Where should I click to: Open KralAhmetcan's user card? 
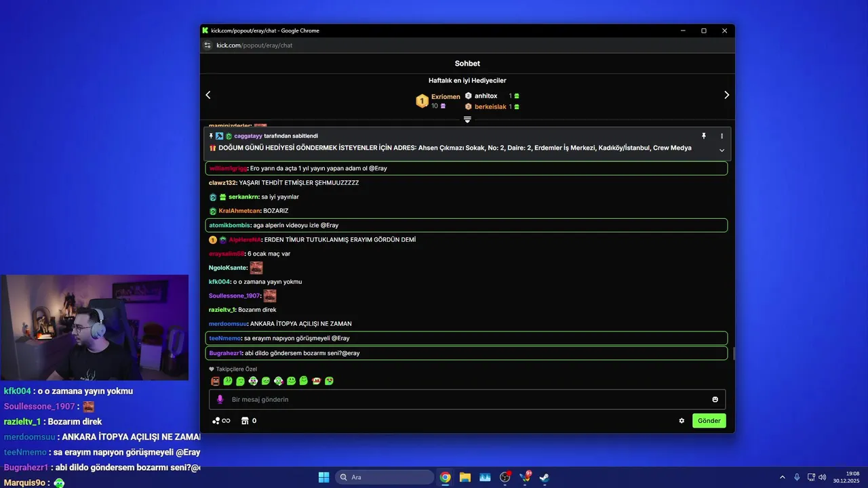click(x=239, y=211)
